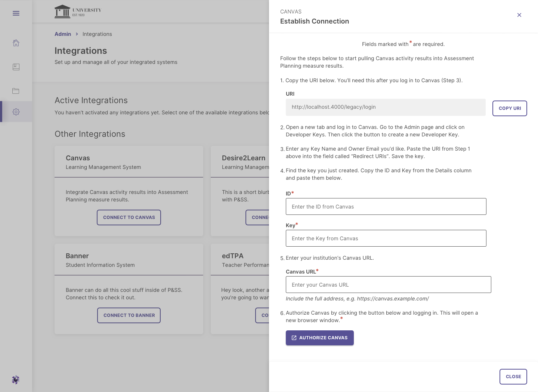Click the Banner card title
The image size is (538, 392).
pos(77,256)
